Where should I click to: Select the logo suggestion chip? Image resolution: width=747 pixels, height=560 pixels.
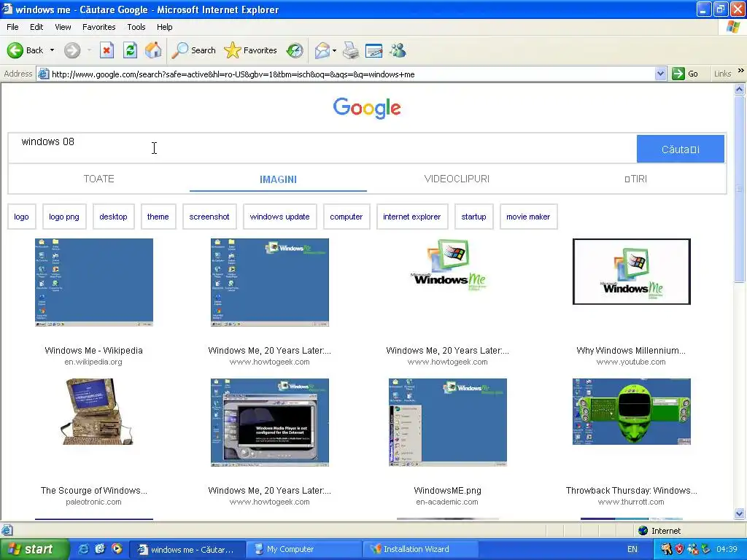tap(21, 217)
